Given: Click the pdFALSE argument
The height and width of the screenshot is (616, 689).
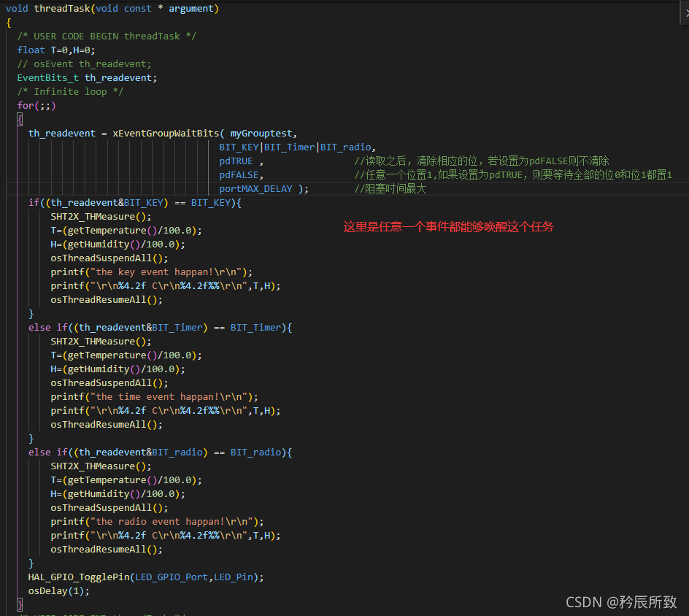Looking at the screenshot, I should pos(239,175).
